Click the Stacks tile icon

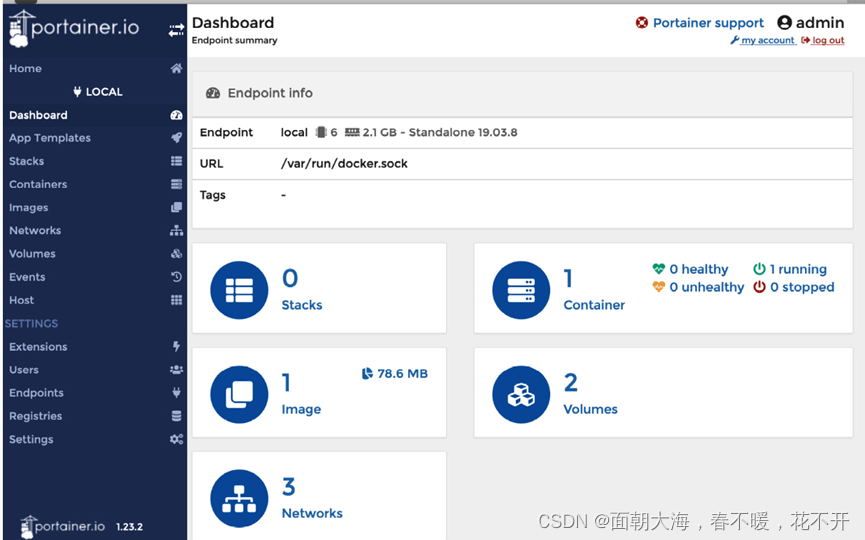(239, 291)
